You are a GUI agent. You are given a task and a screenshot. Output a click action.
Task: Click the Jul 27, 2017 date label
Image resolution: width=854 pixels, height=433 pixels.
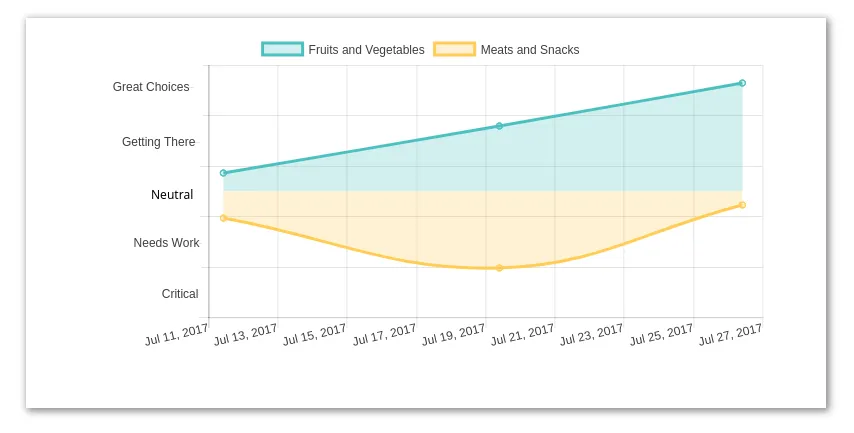click(x=731, y=334)
